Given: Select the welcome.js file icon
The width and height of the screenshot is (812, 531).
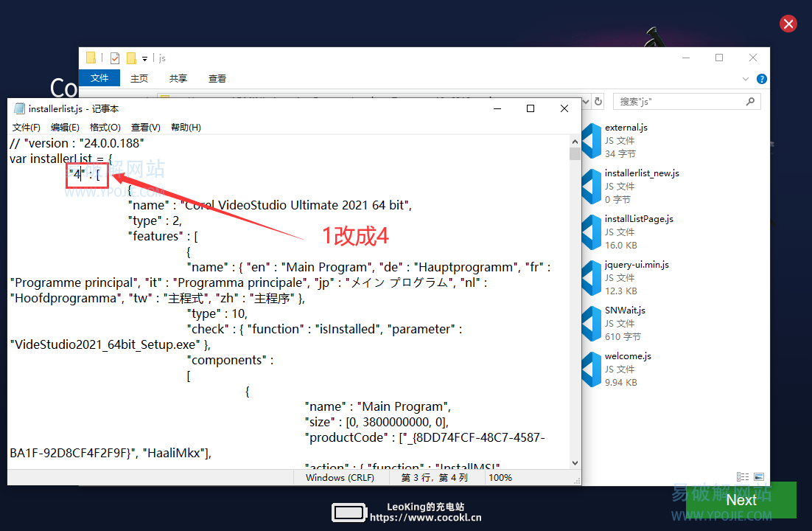Looking at the screenshot, I should tap(592, 369).
